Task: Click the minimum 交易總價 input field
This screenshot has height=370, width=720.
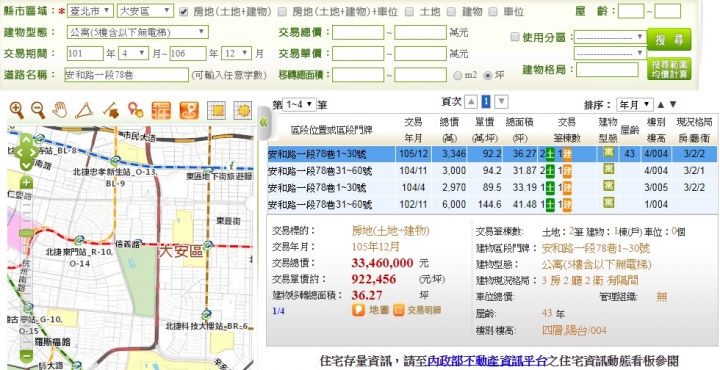Action: point(358,33)
